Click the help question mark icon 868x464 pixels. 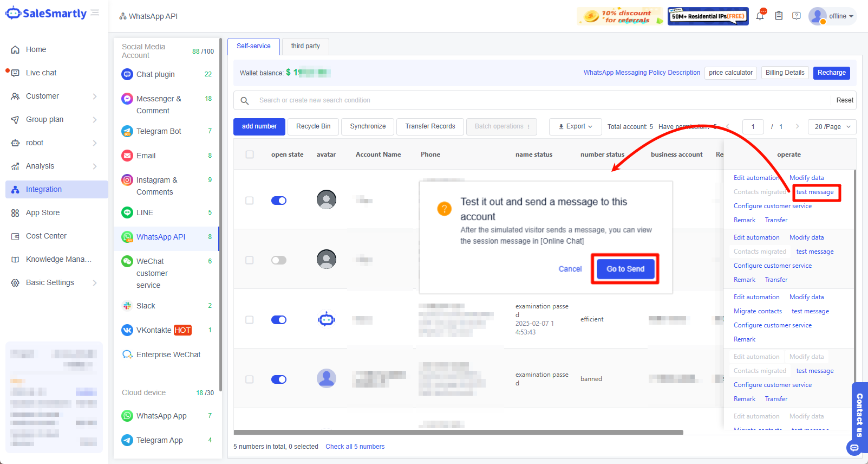pos(796,16)
